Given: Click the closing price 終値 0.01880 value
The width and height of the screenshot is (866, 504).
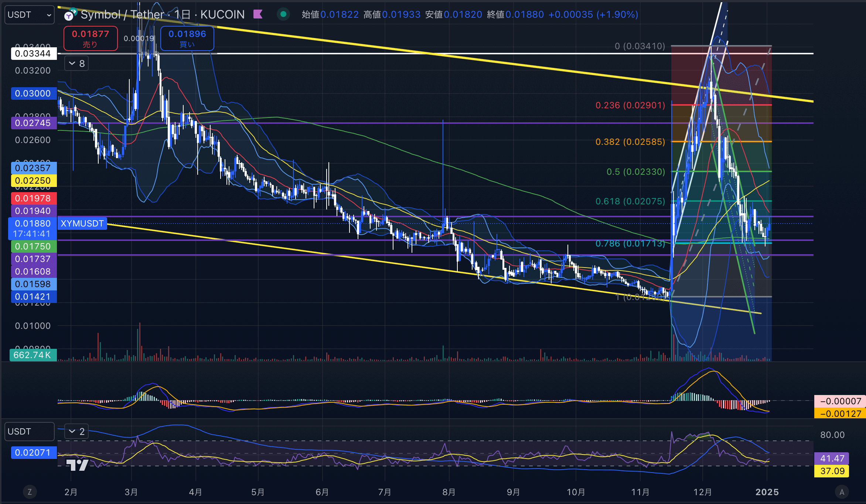Looking at the screenshot, I should click(525, 14).
